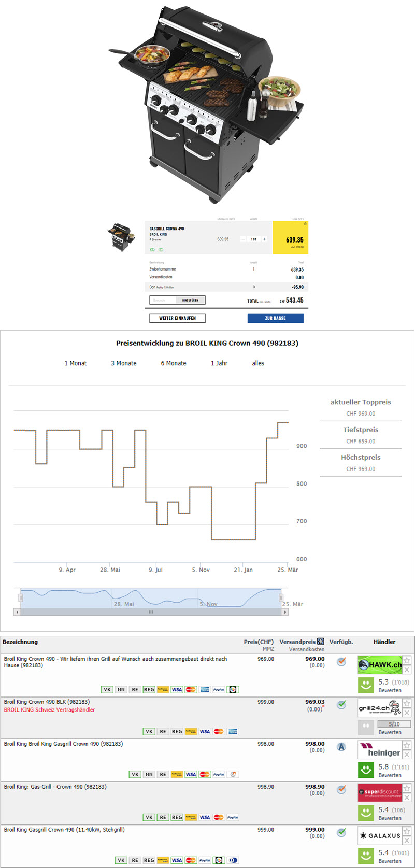
Task: Select the 1 Monat chart range
Action: [76, 363]
